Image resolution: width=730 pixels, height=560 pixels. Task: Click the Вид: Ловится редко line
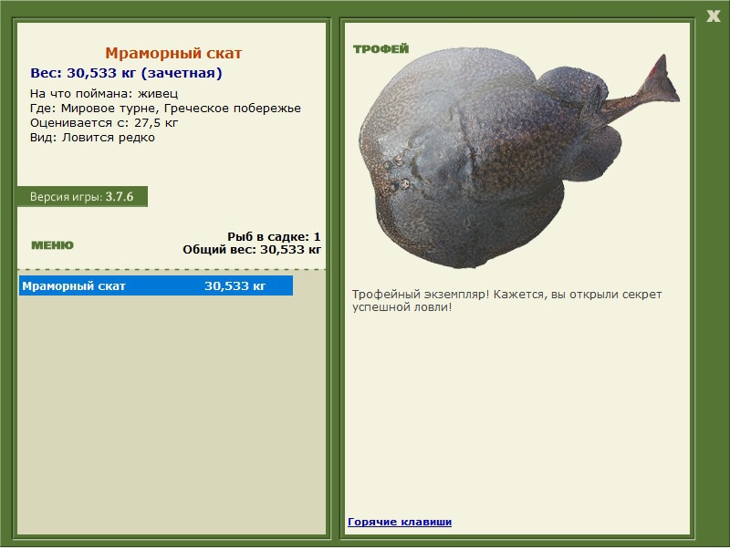[93, 138]
